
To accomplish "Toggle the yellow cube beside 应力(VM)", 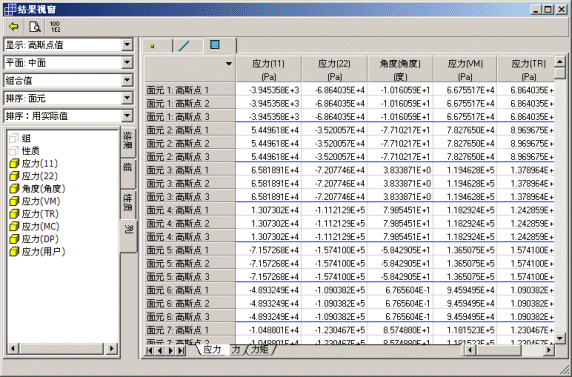I will coord(14,201).
